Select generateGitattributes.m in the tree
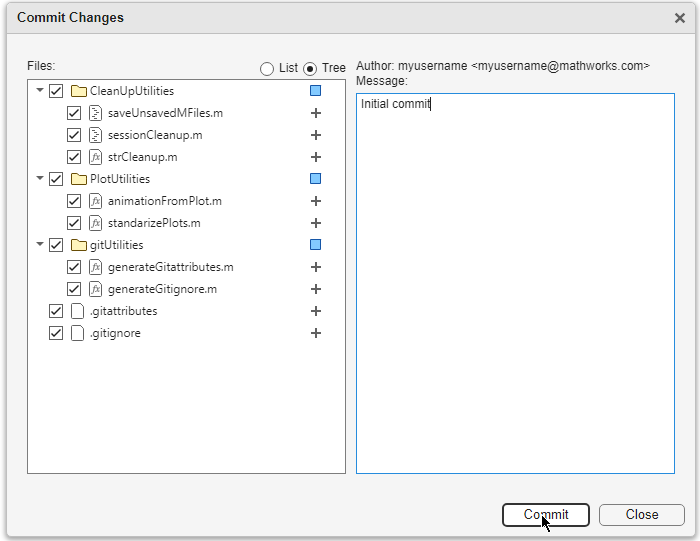The width and height of the screenshot is (700, 541). [x=170, y=267]
